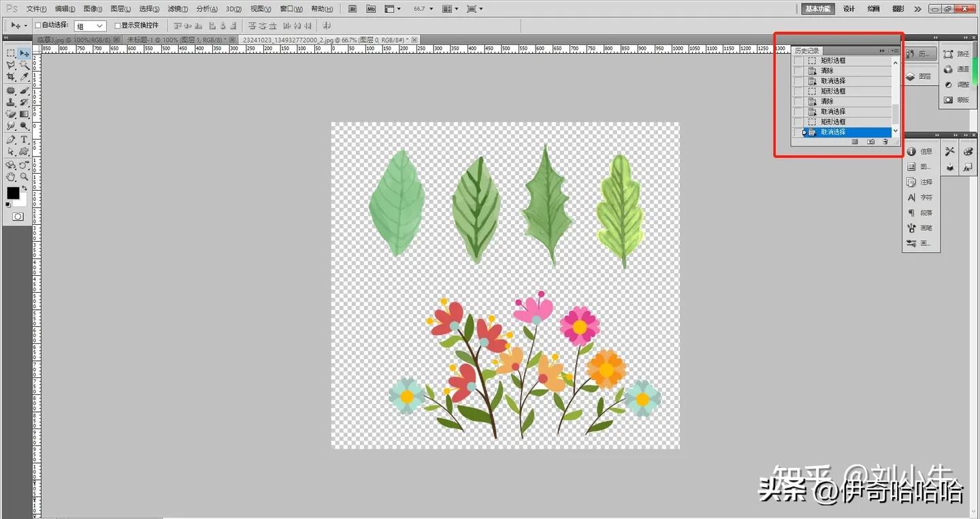Toggle the 显示变换控件 checkbox
Screen dimensions: 980x519
click(x=117, y=25)
